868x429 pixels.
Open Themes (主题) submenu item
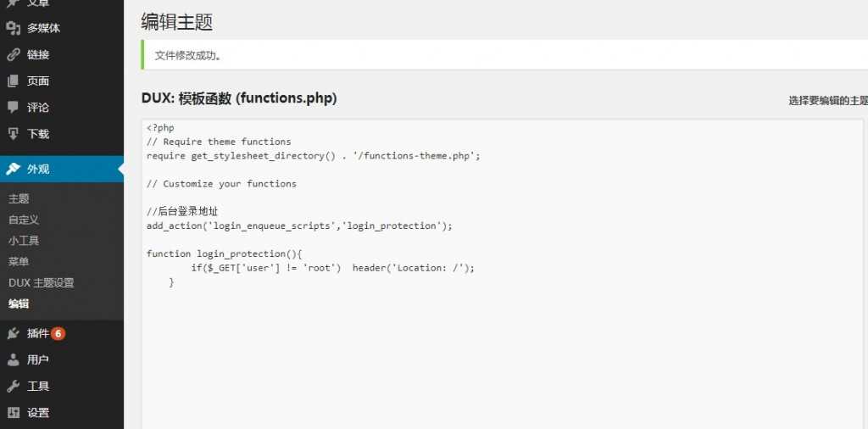click(x=19, y=198)
